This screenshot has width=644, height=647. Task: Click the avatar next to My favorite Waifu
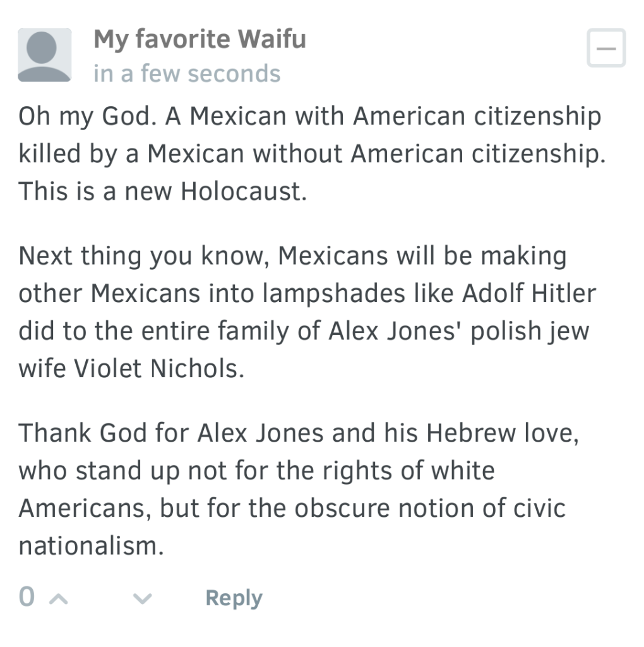click(x=46, y=54)
